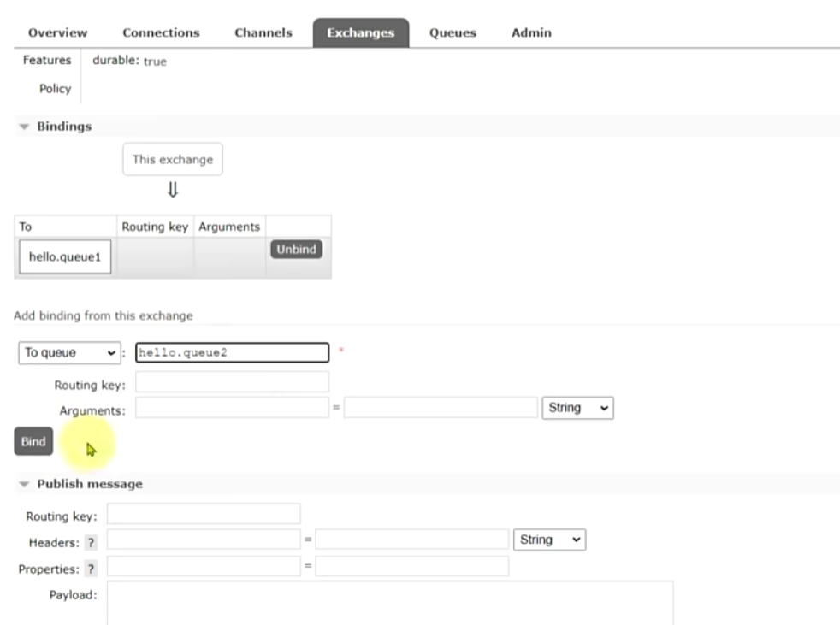Screen dimensions: 840x625
Task: Focus the hello.queue2 destination field
Action: (232, 352)
